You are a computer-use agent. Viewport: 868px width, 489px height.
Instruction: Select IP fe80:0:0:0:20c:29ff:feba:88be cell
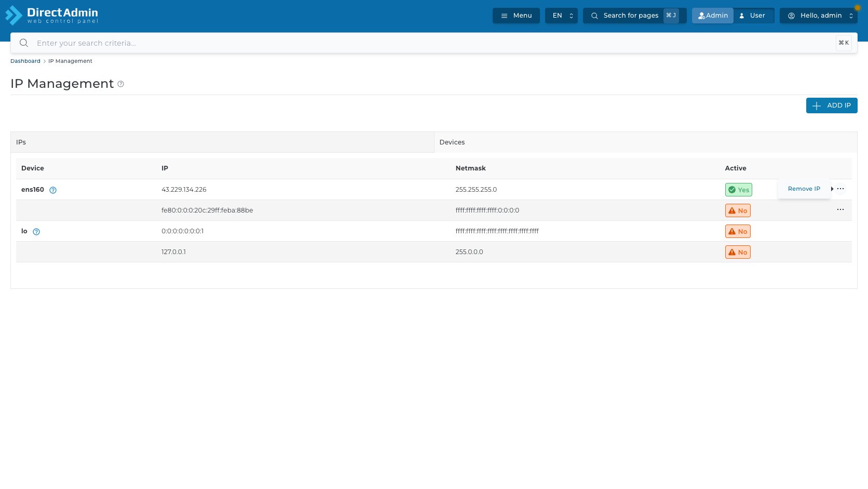click(x=207, y=210)
